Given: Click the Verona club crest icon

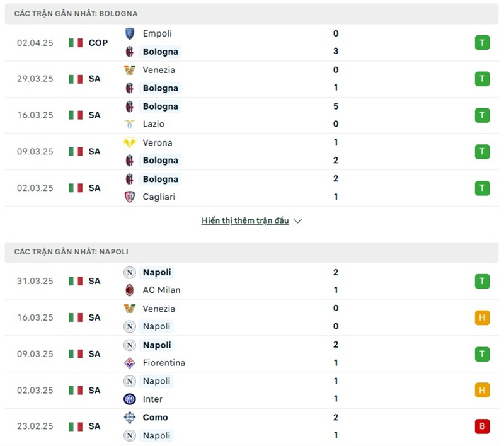Looking at the screenshot, I should pyautogui.click(x=130, y=143).
